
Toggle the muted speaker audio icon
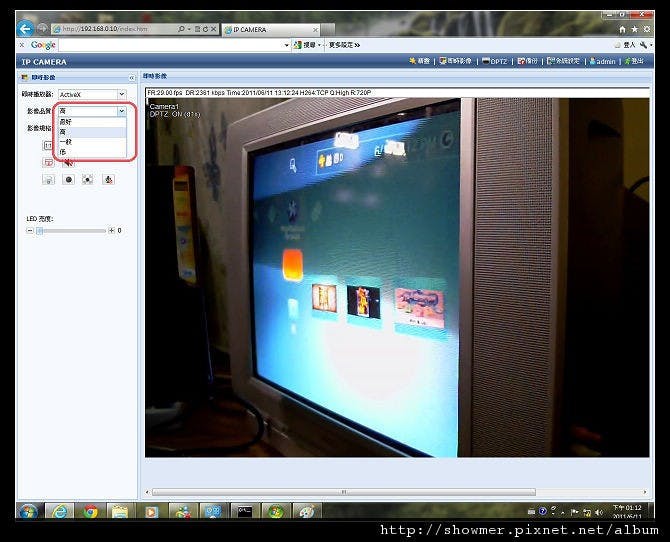(68, 162)
